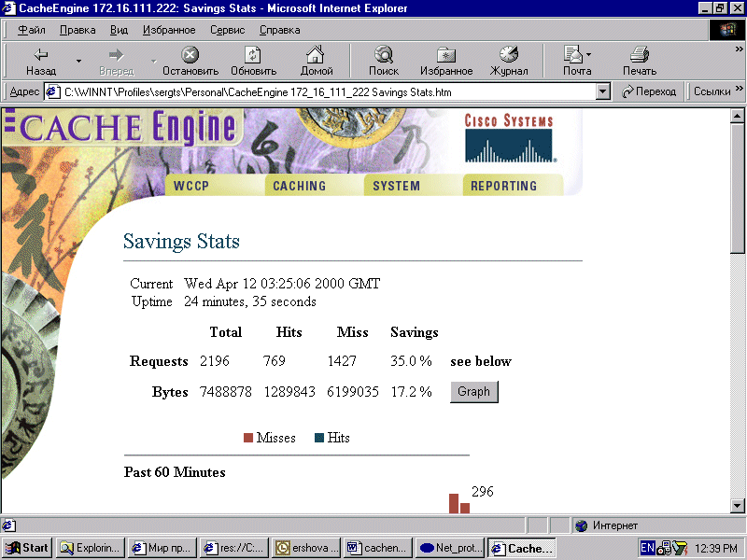Click the IE window system menu icon
This screenshot has height=560, width=747.
(8, 8)
